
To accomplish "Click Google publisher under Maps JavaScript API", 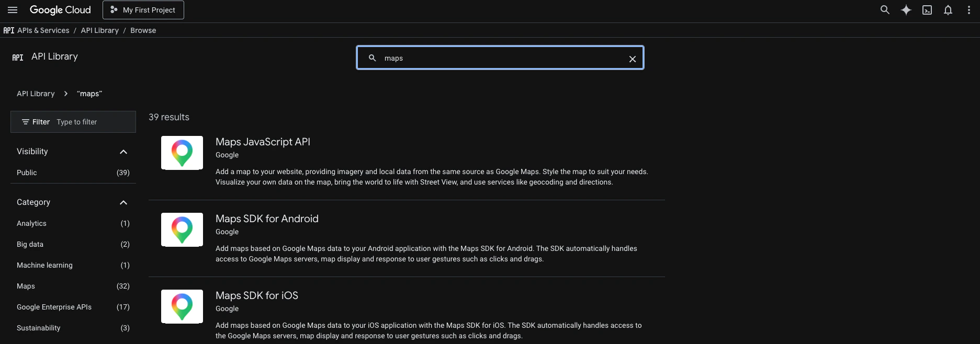I will tap(227, 155).
